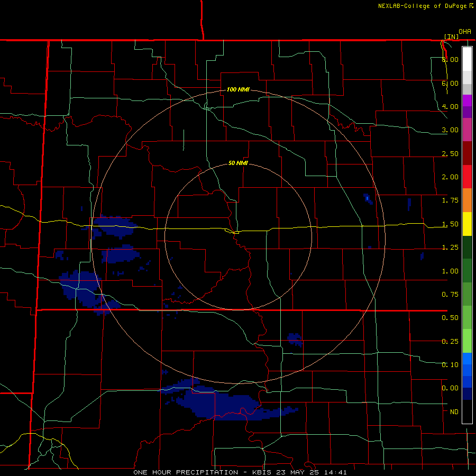Click the lightest green swatch beside 0.25
The height and width of the screenshot is (476, 476).
(467, 341)
